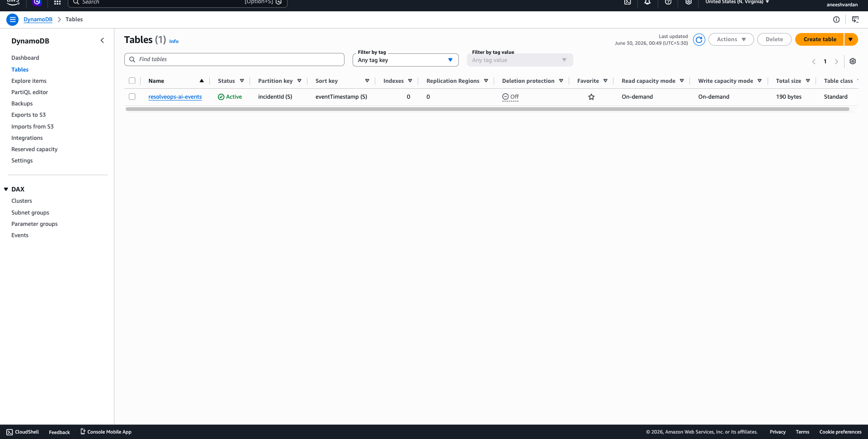This screenshot has width=868, height=439.
Task: Open table preferences gear icon
Action: pos(853,61)
